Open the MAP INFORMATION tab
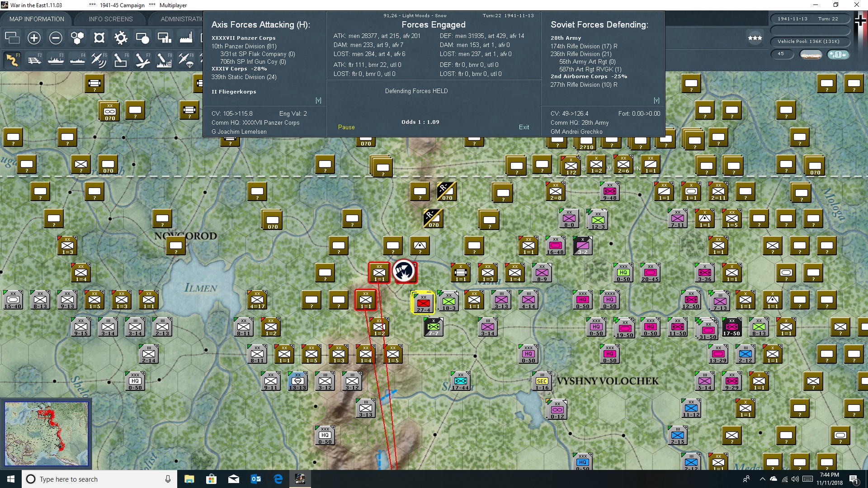 37,19
